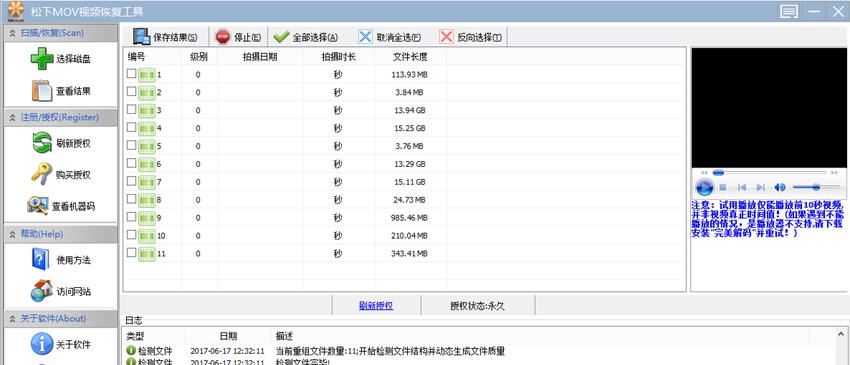Click the 查看机器码 magnifier icon
Image resolution: width=850 pixels, height=365 pixels.
37,206
